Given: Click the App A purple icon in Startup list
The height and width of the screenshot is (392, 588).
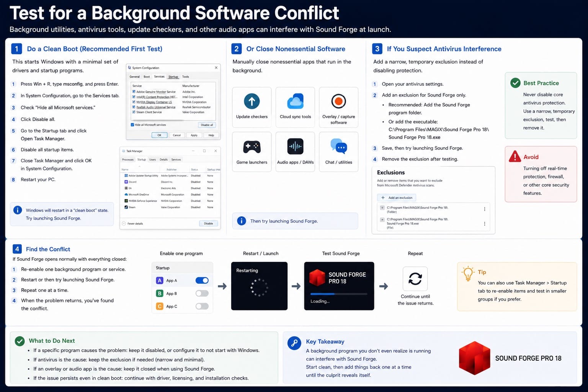Looking at the screenshot, I should pos(160,281).
